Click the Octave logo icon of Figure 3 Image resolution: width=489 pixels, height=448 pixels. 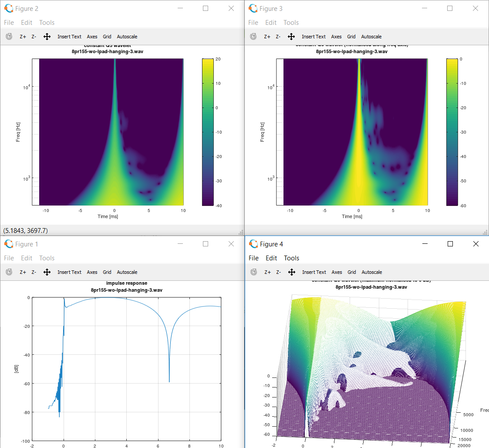coord(253,8)
